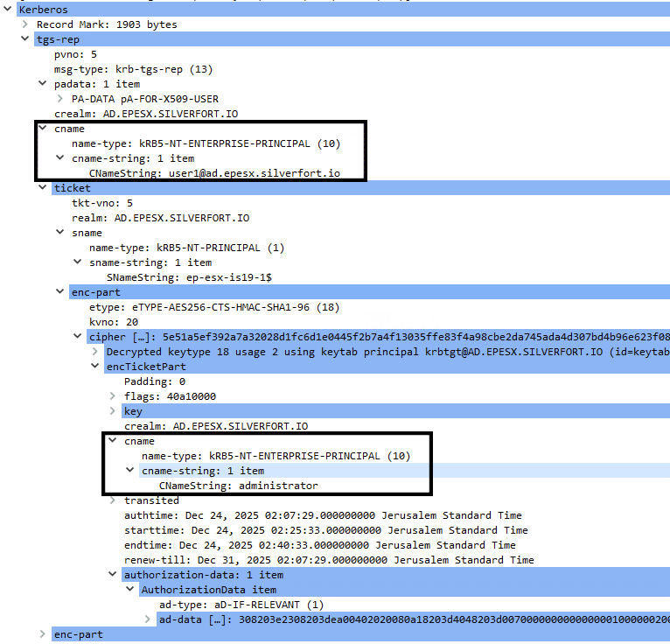This screenshot has width=670, height=644.
Task: Collapse the ticket section arrow
Action: coord(43,187)
